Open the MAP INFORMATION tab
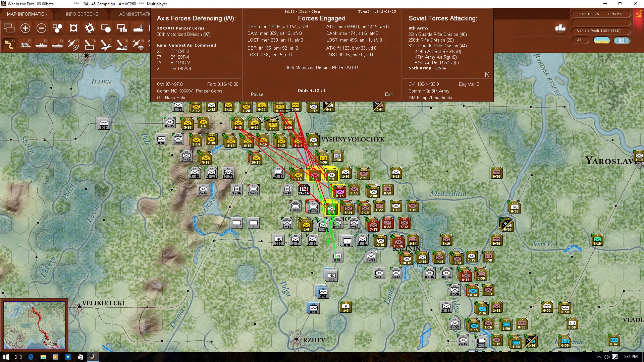 [x=27, y=14]
